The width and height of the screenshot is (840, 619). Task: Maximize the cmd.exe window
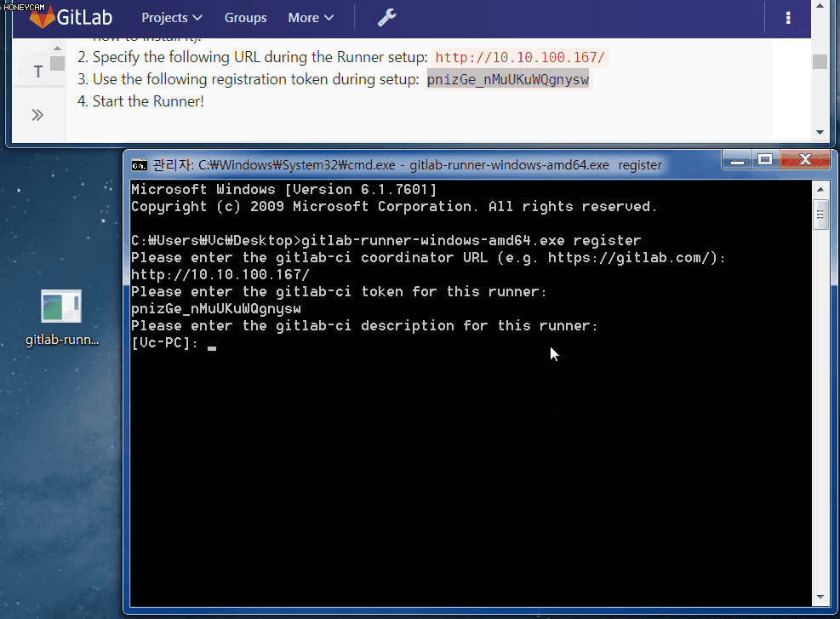pos(765,160)
